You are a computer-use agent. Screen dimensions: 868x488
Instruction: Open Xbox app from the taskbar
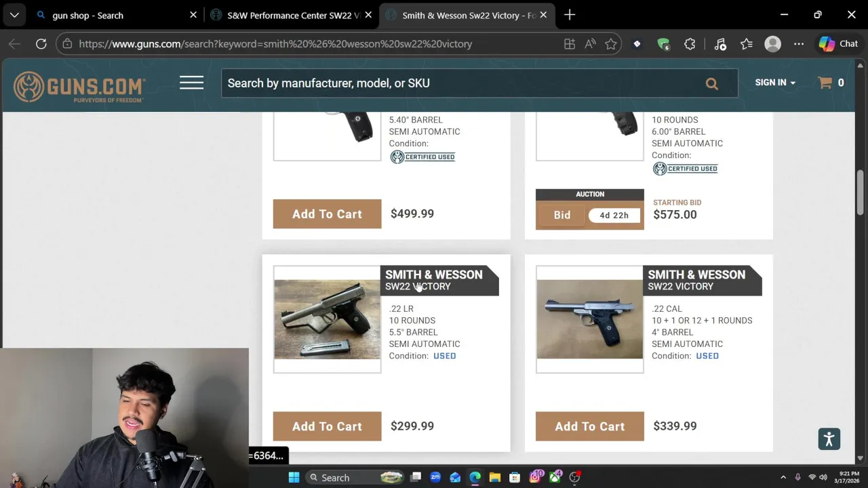click(555, 477)
